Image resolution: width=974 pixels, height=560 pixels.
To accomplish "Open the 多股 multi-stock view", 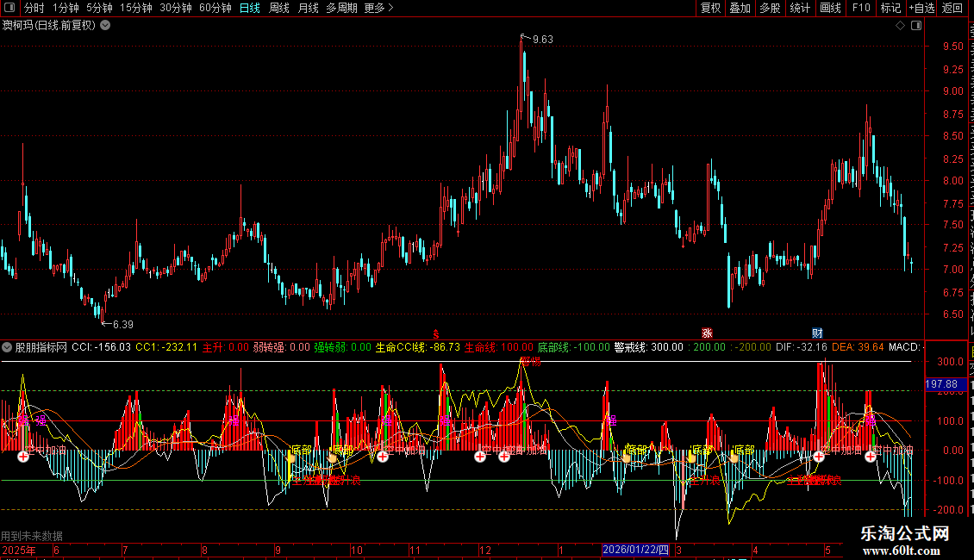I will click(x=770, y=8).
